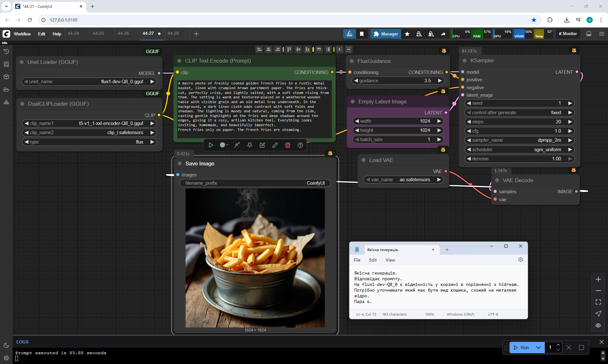Switch to the 44-25 workflow tab
Image resolution: width=608 pixels, height=364 pixels.
(x=98, y=34)
